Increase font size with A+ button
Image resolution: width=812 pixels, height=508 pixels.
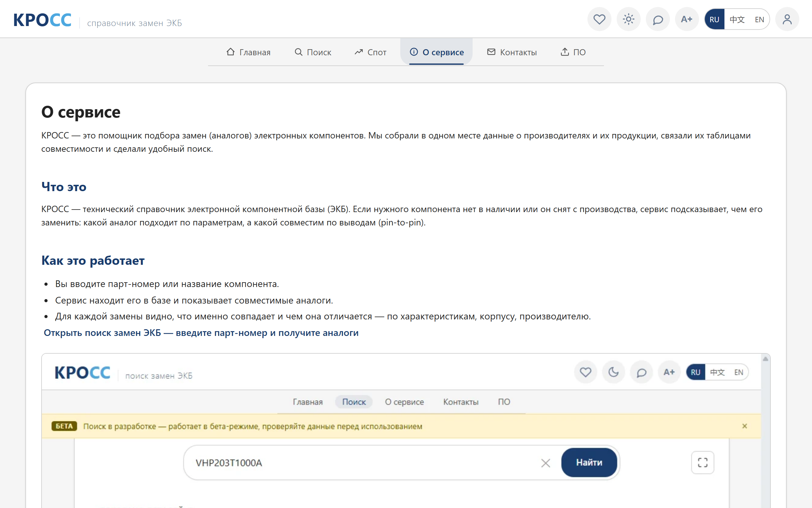(687, 19)
